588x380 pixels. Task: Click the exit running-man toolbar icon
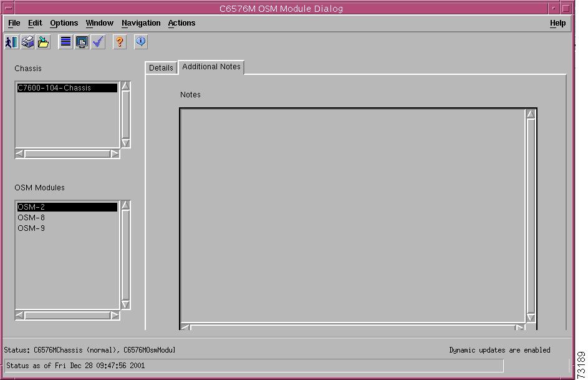(x=12, y=42)
